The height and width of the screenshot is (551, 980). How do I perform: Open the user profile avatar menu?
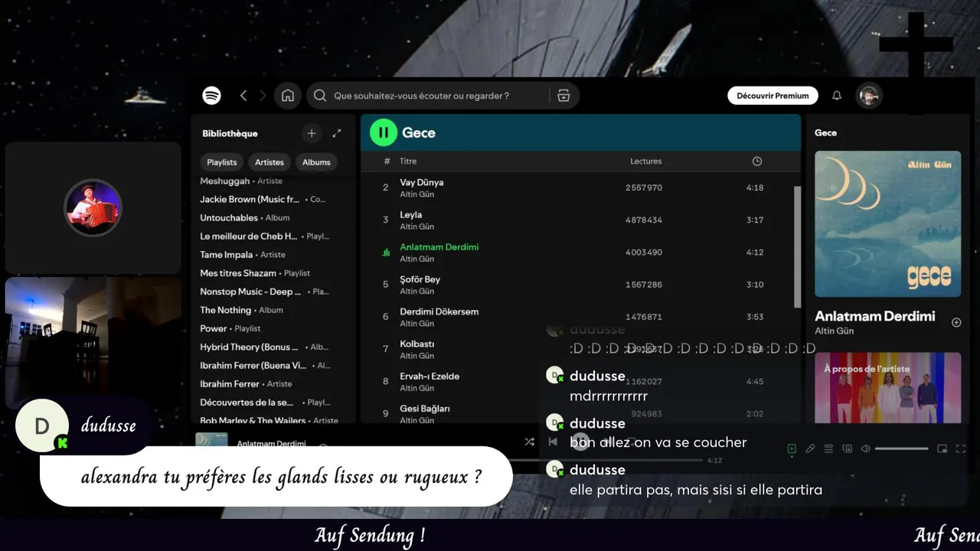point(869,96)
